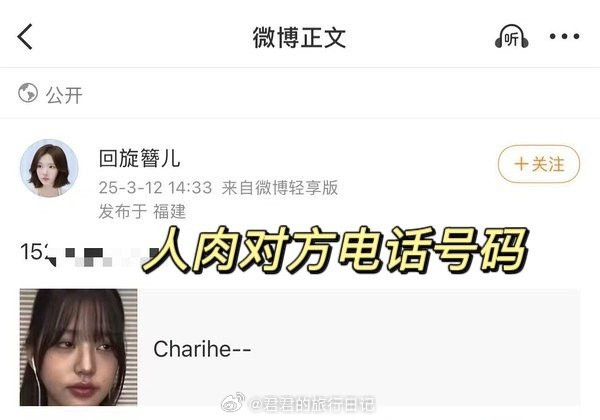Tap the 公开 visibility label
Screen dimensions: 600x420
(x=64, y=95)
